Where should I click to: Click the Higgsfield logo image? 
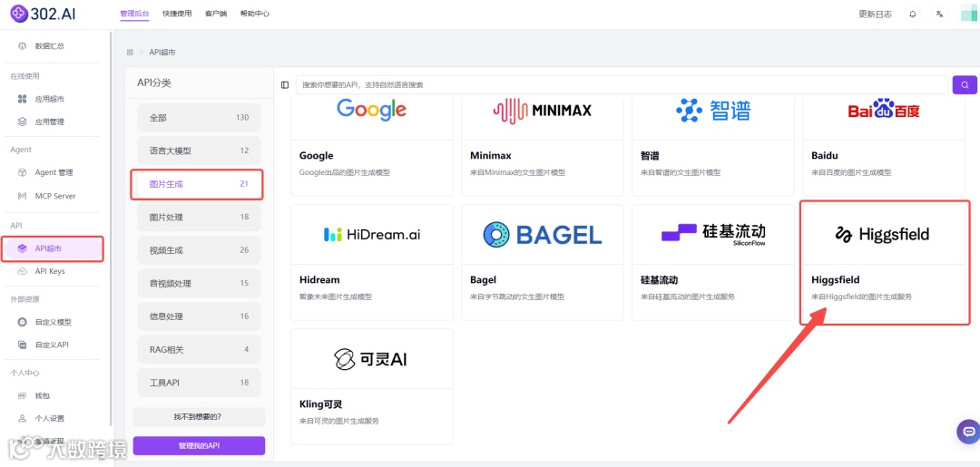coord(882,235)
